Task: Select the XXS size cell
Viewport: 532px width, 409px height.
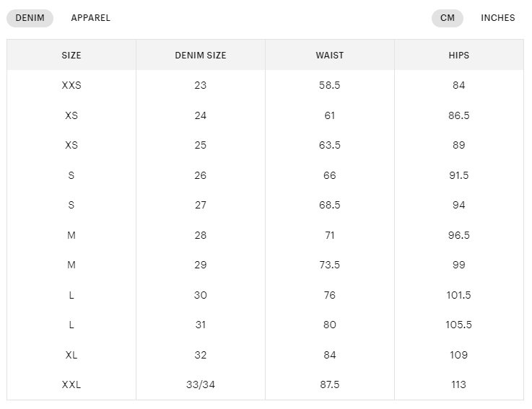Action: click(x=71, y=85)
